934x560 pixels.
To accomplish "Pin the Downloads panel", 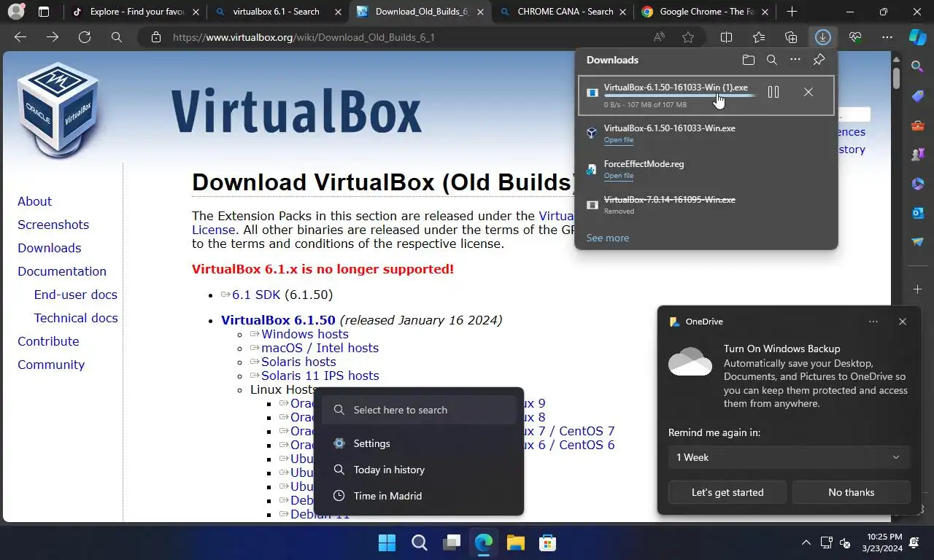I will pyautogui.click(x=819, y=60).
